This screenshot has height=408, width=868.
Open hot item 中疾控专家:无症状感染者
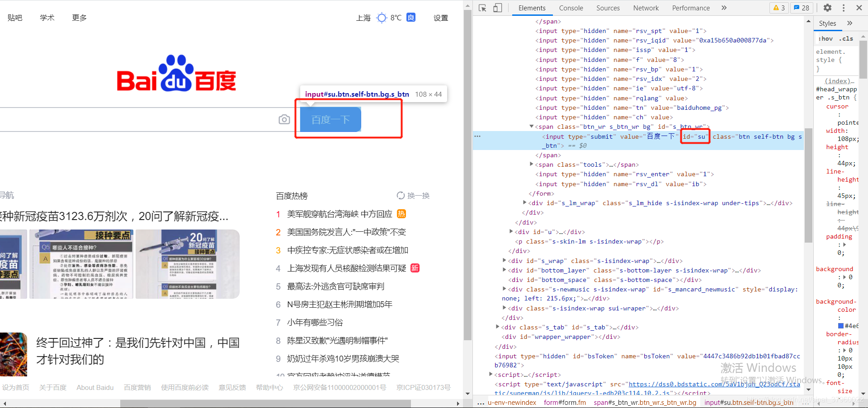tap(348, 250)
